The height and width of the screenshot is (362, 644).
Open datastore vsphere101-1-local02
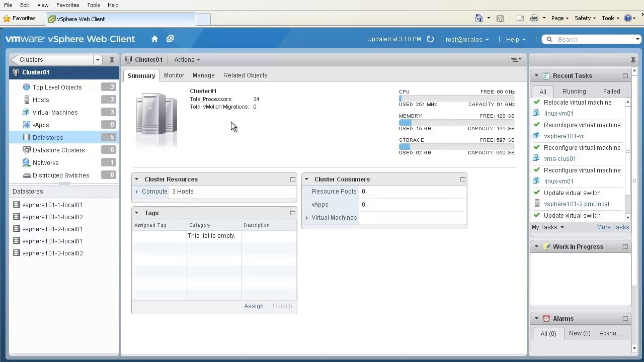point(52,217)
